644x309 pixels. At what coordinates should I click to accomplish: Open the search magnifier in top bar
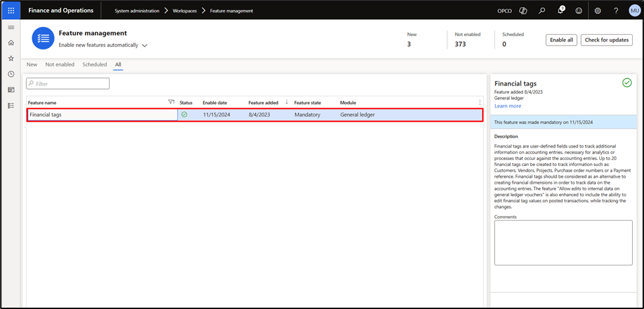(542, 11)
